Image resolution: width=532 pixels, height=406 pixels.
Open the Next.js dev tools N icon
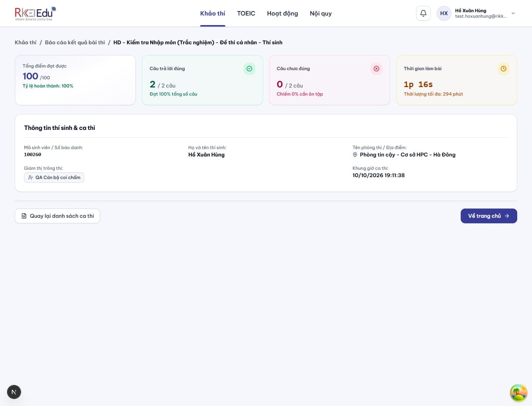[x=14, y=392]
